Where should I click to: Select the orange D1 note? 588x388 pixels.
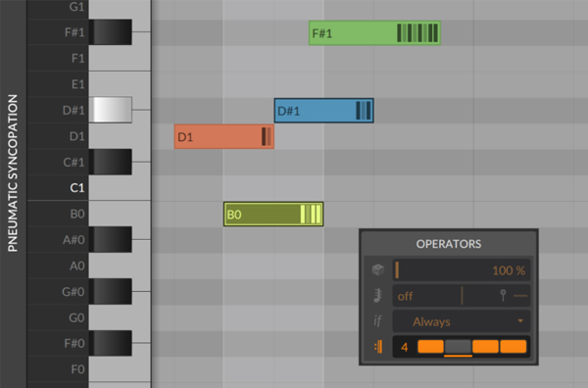[223, 137]
